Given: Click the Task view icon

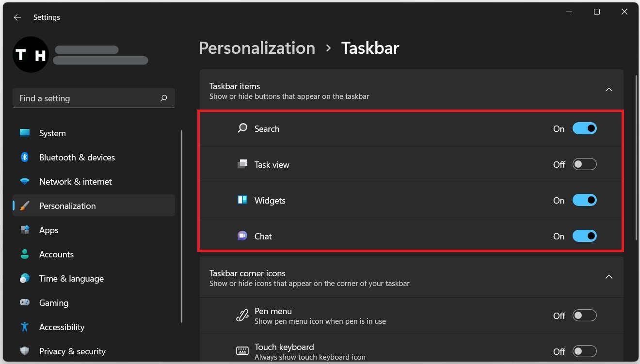Looking at the screenshot, I should click(x=242, y=164).
